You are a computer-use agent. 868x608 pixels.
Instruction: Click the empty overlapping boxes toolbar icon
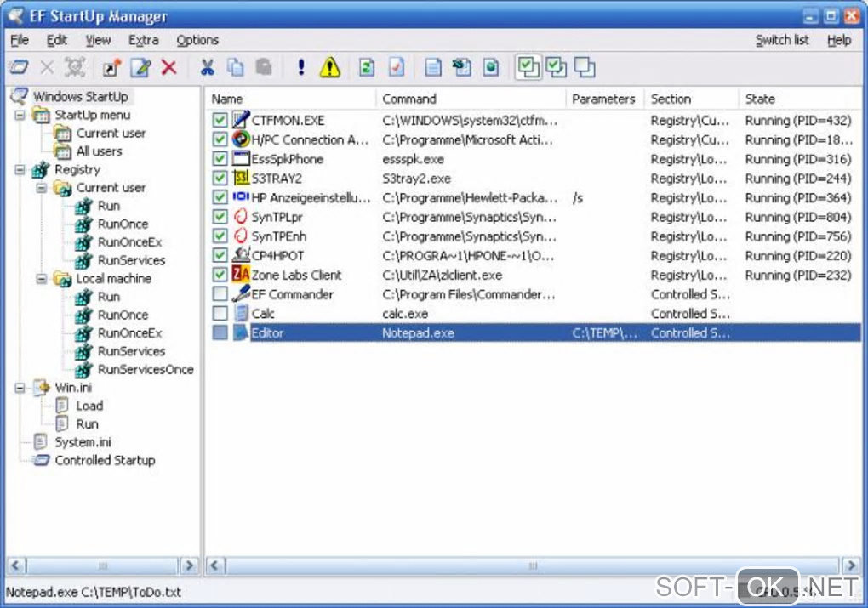click(584, 67)
